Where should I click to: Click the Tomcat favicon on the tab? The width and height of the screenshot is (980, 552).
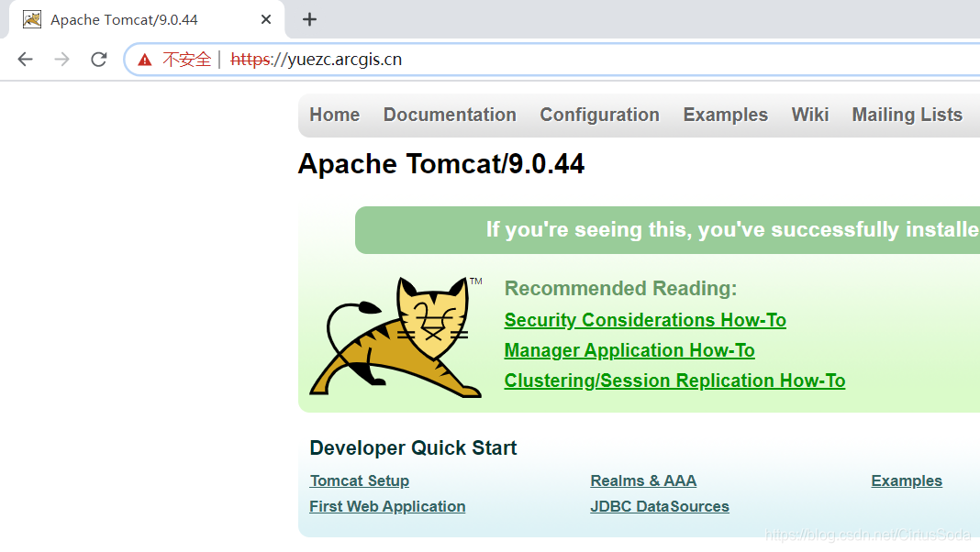coord(32,20)
